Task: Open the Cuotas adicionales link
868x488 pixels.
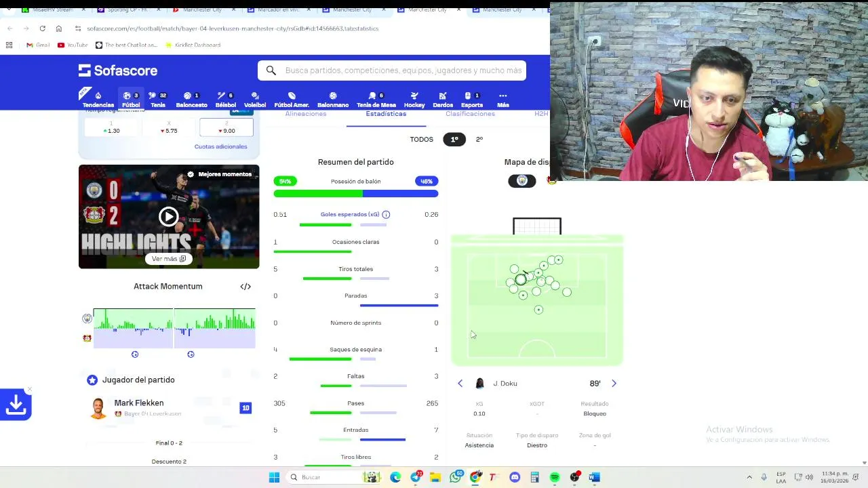Action: tap(221, 146)
